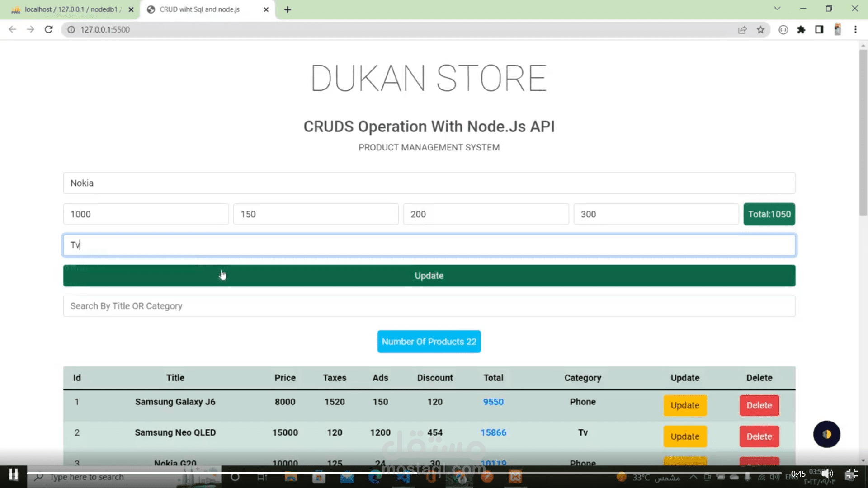Focus the discount field with 300

(656, 214)
